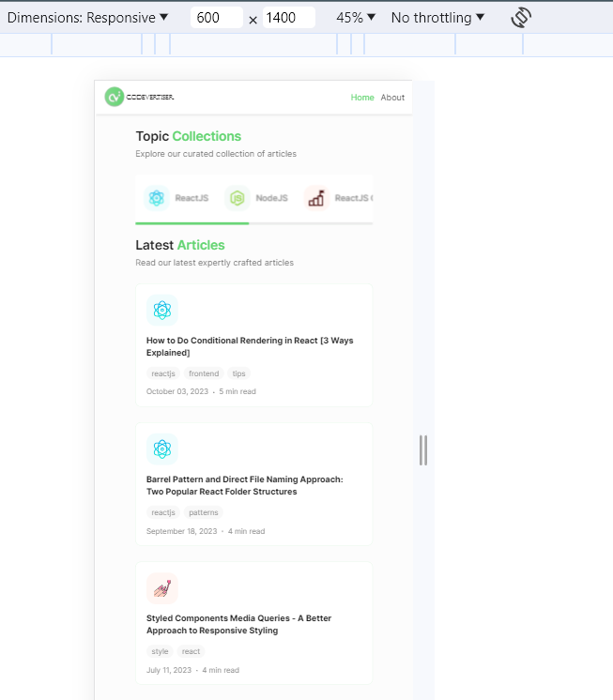
Task: Click the September 18, 2023 date
Action: 182,531
